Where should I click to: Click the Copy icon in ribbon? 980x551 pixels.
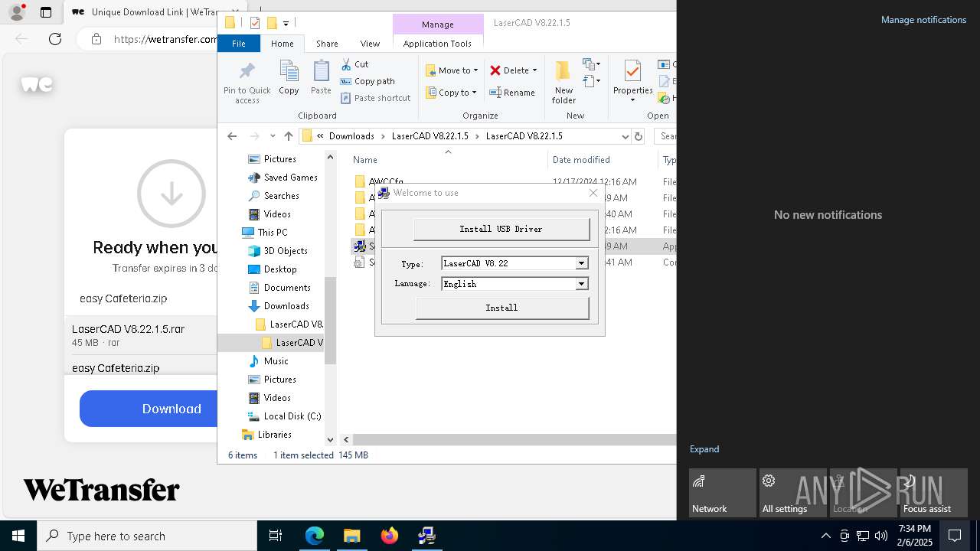289,77
